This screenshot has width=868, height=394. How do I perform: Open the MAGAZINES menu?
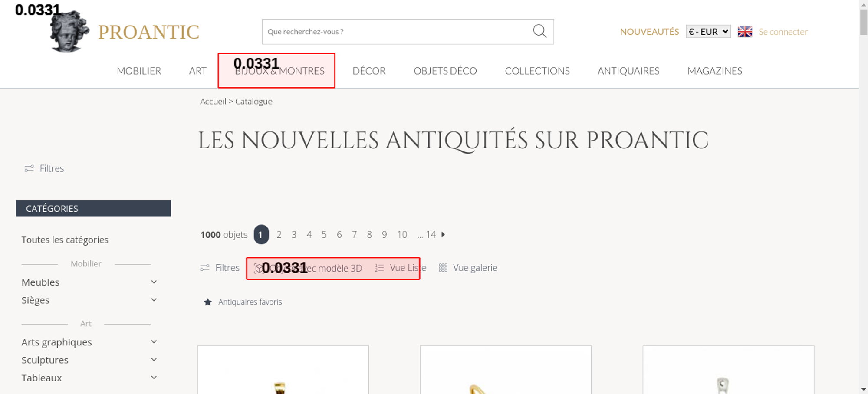[715, 71]
